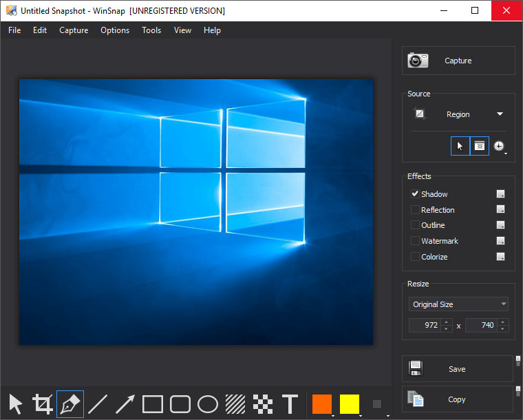Enable the Outline effect checkbox
Image resolution: width=523 pixels, height=420 pixels.
[415, 225]
